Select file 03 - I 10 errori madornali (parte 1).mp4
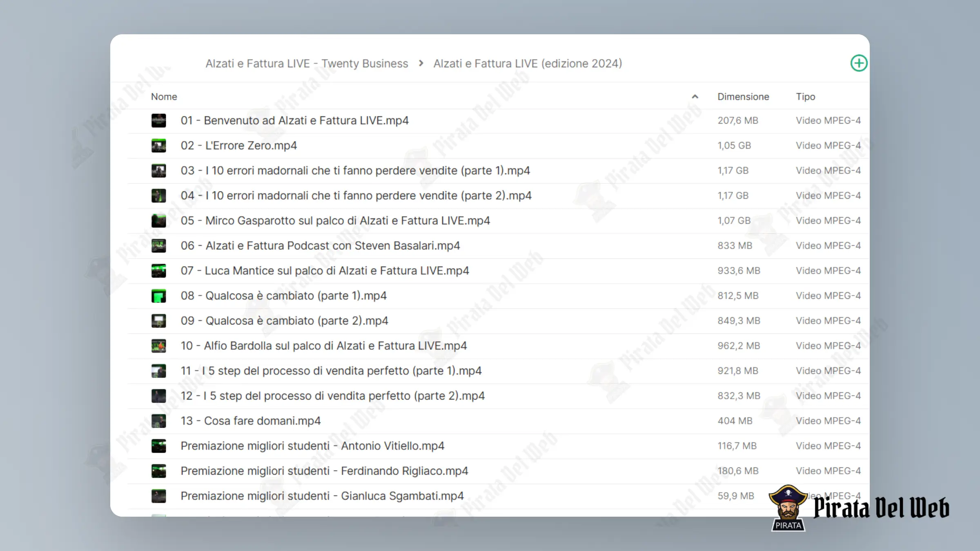 355,171
